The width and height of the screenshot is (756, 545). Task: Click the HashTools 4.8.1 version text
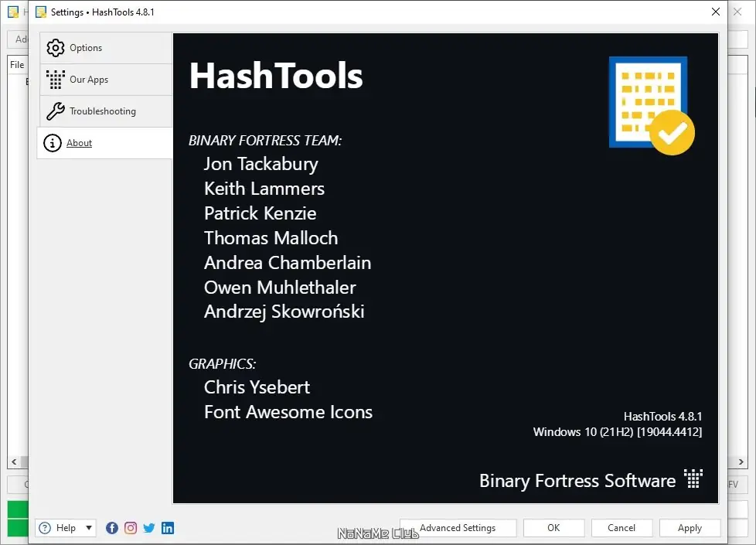663,416
